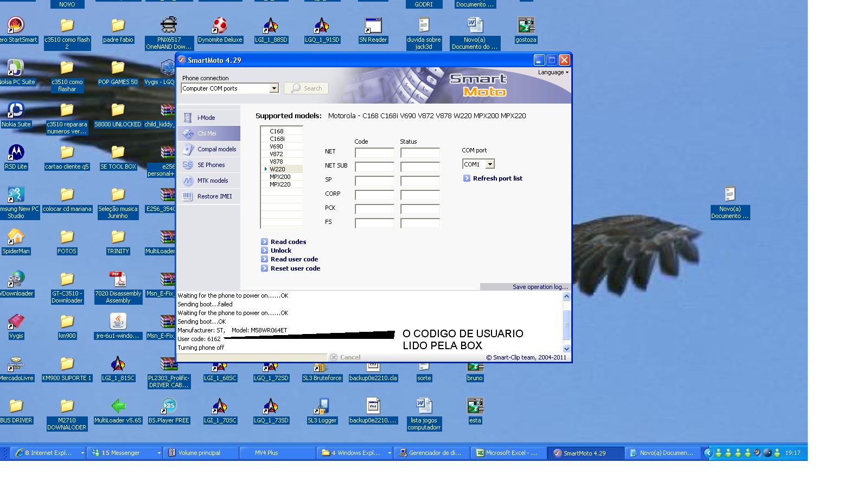
Task: Select the Chi Mei sidebar icon
Action: [188, 133]
